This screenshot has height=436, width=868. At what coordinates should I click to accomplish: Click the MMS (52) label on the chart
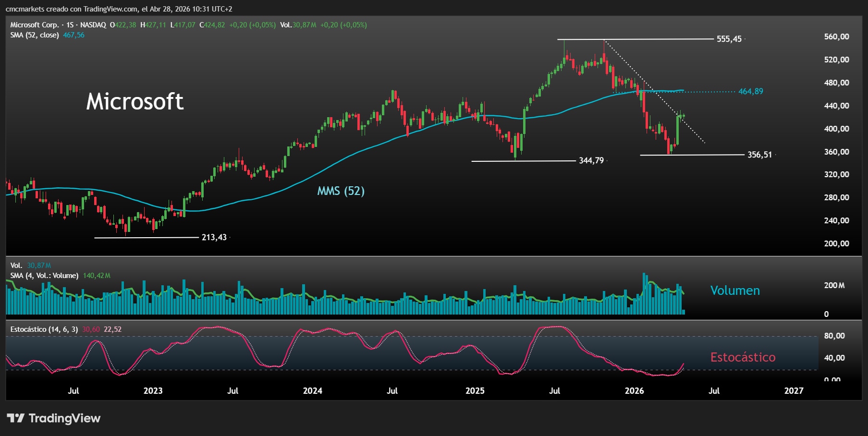click(341, 191)
